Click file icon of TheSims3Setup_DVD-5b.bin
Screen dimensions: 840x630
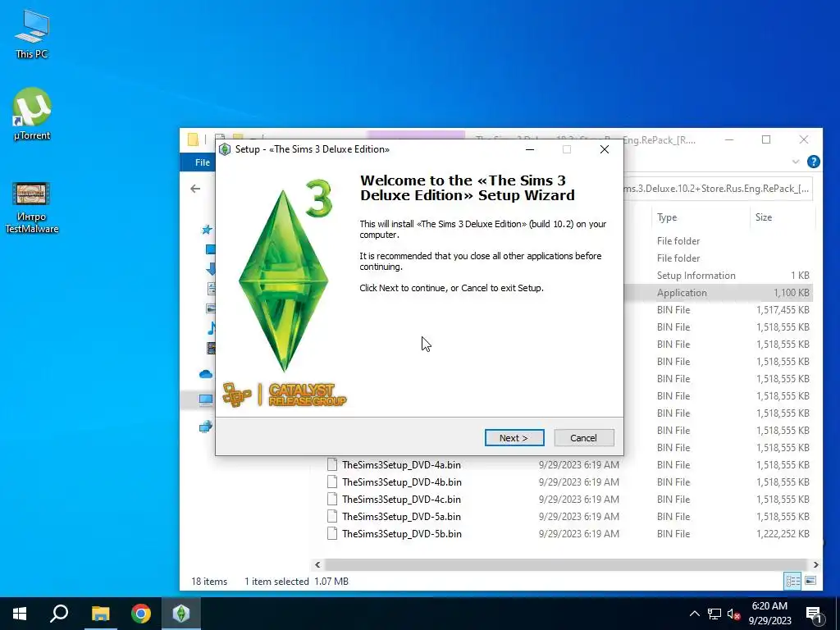click(332, 533)
